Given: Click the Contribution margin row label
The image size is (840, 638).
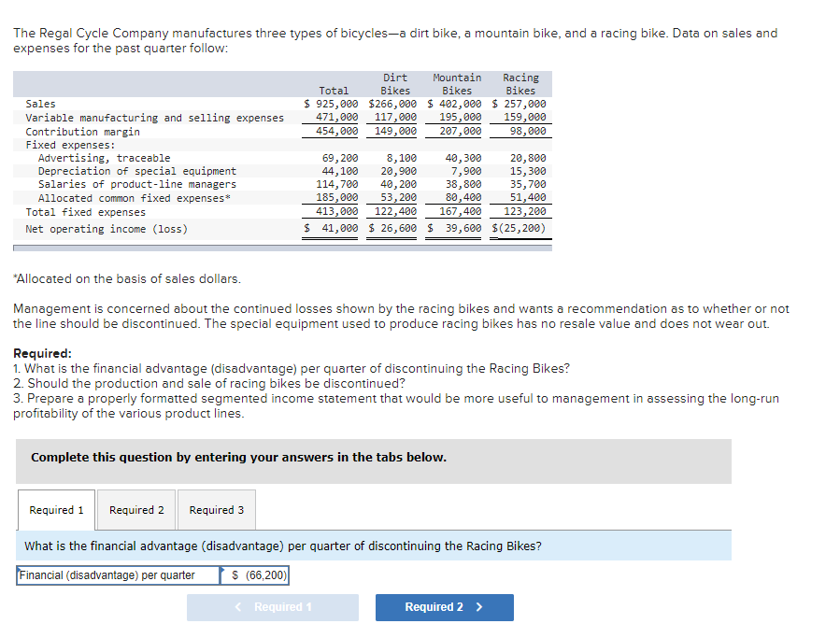Looking at the screenshot, I should click(82, 132).
